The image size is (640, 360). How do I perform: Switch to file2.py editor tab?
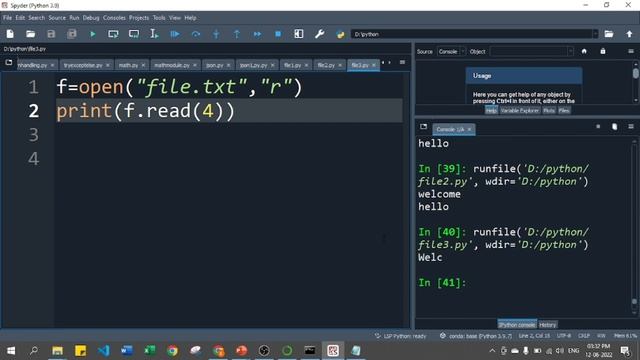(326, 65)
